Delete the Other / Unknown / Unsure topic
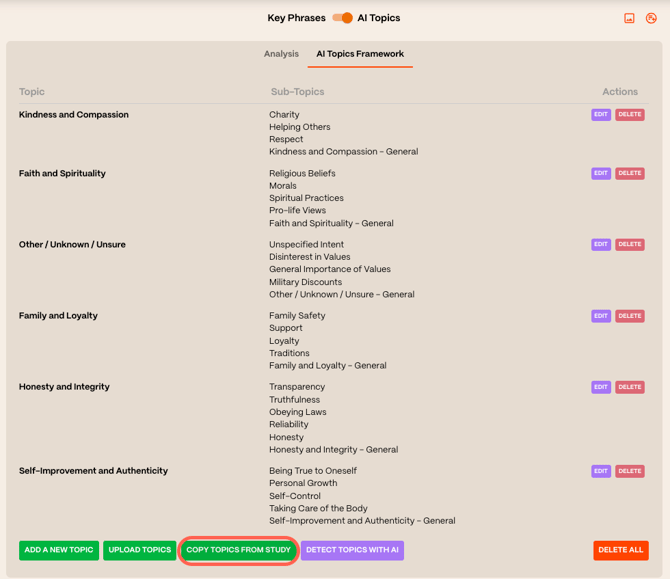The image size is (670, 579). (630, 244)
